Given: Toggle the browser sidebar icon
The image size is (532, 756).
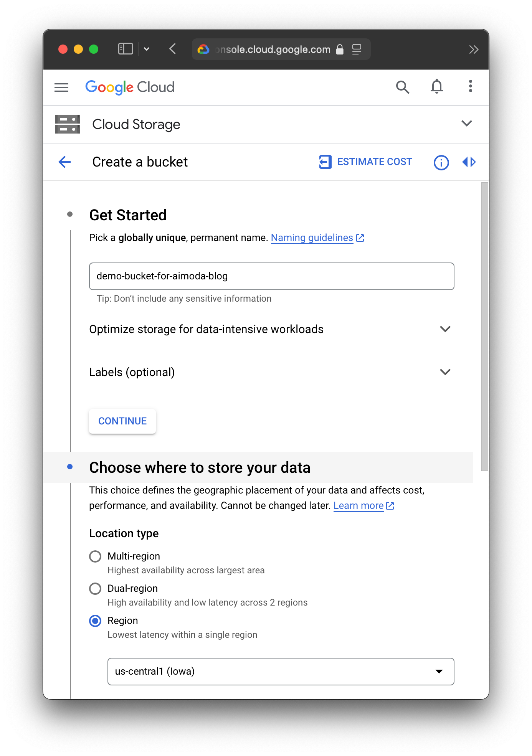Looking at the screenshot, I should 126,49.
